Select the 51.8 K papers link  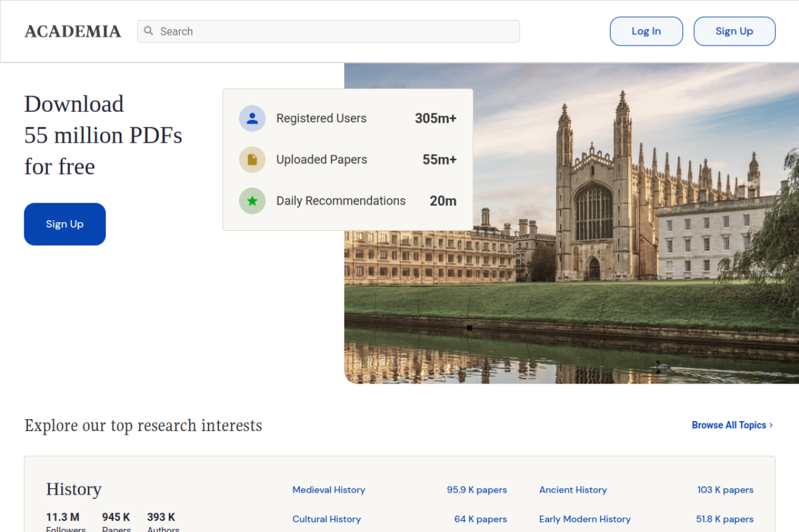(725, 519)
